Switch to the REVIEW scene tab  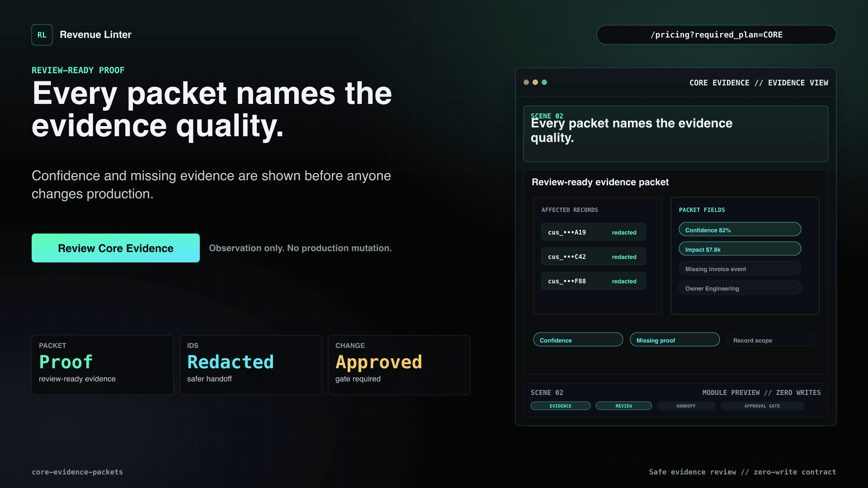(x=624, y=406)
